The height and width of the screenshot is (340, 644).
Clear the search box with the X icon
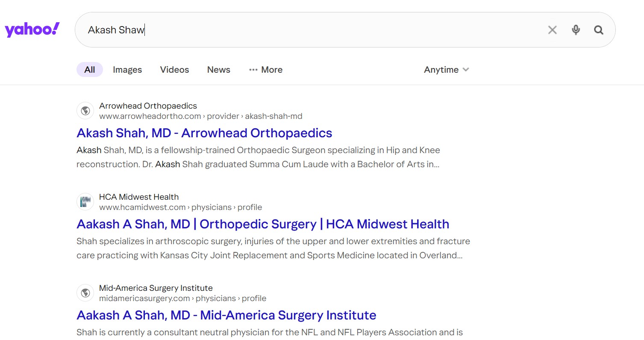pyautogui.click(x=552, y=30)
